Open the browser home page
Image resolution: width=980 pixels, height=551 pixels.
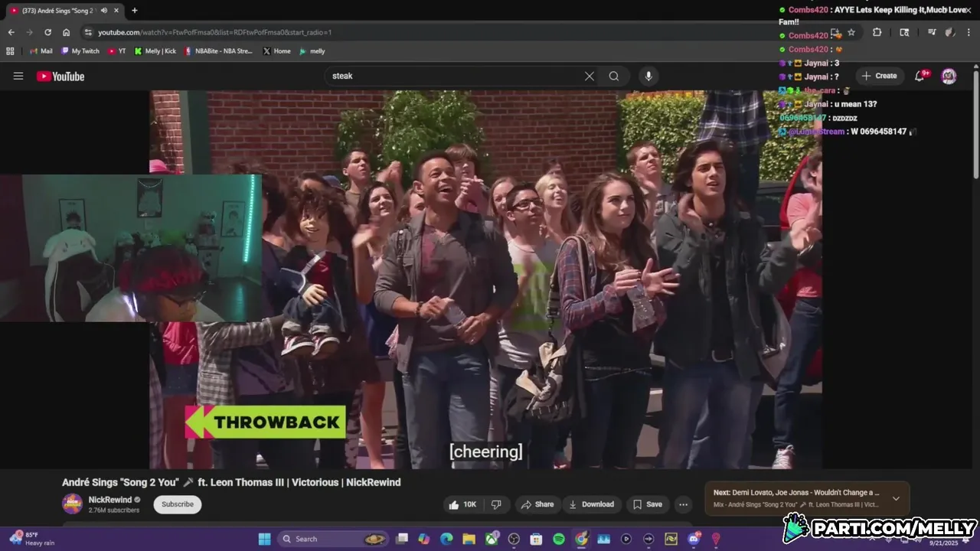tap(67, 32)
